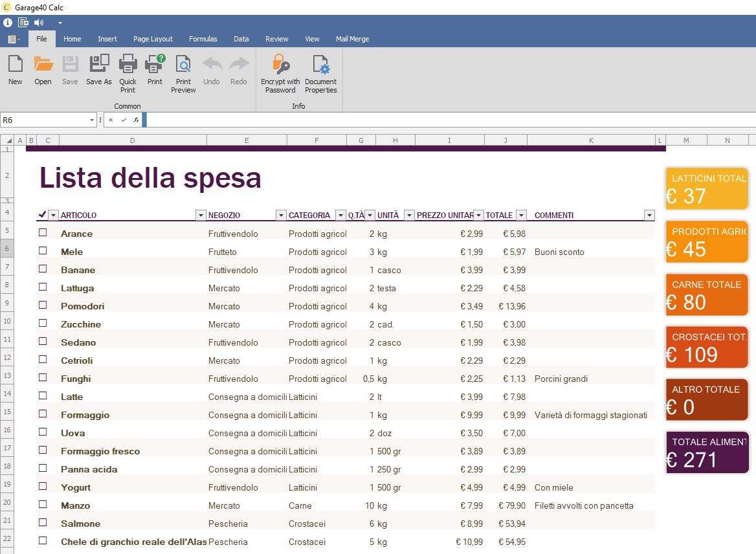Click the CARNE TOTALE orange tile
This screenshot has height=554, width=756.
click(x=707, y=294)
